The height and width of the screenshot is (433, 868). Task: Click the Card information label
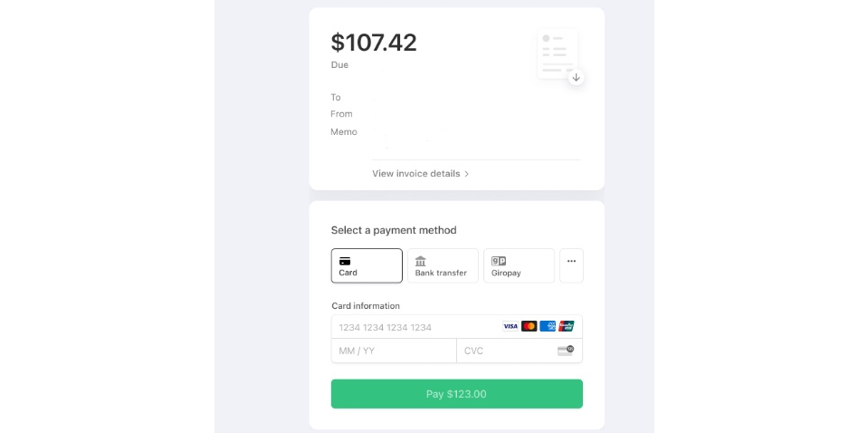click(366, 306)
